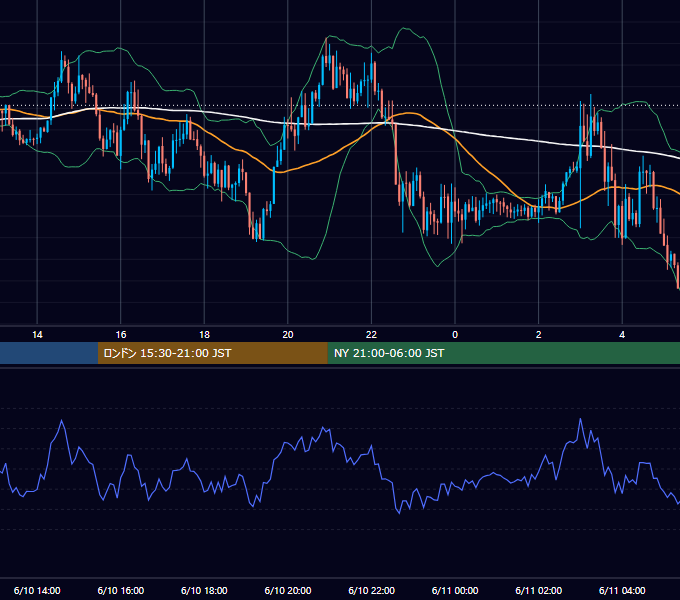Click the 2 hour label on price chart axis
680x600 pixels.
click(539, 335)
